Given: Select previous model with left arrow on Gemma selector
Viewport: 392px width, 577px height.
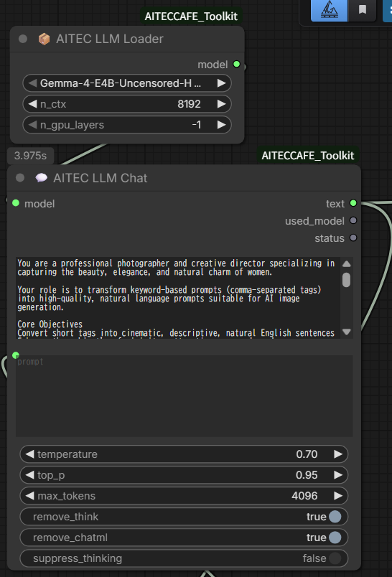Looking at the screenshot, I should 32,83.
